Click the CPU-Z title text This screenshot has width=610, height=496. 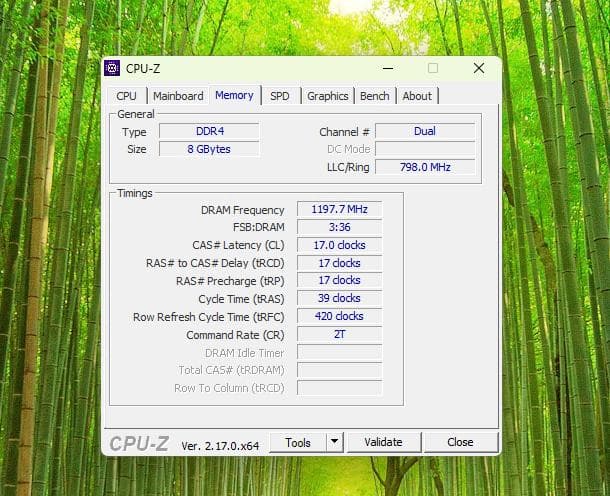pyautogui.click(x=143, y=69)
